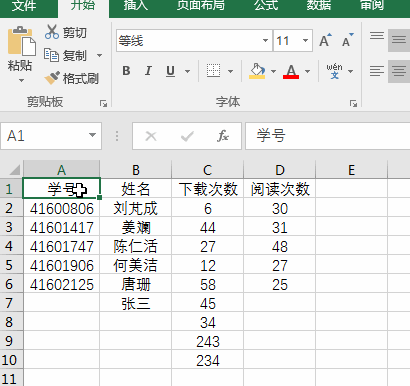Cancel entry with formula bar X

[151, 136]
